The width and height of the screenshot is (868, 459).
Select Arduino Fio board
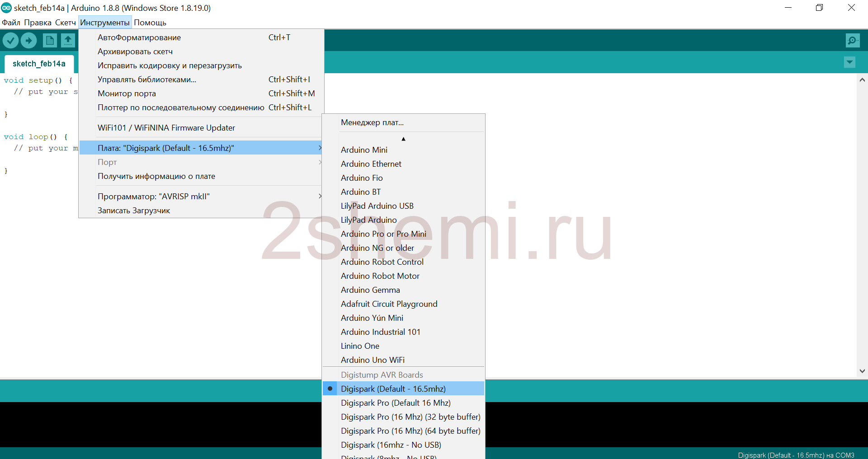pos(403,178)
